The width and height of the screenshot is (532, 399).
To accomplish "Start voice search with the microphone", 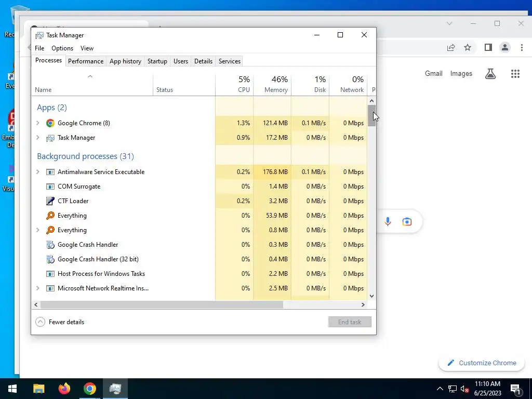I will [x=388, y=222].
